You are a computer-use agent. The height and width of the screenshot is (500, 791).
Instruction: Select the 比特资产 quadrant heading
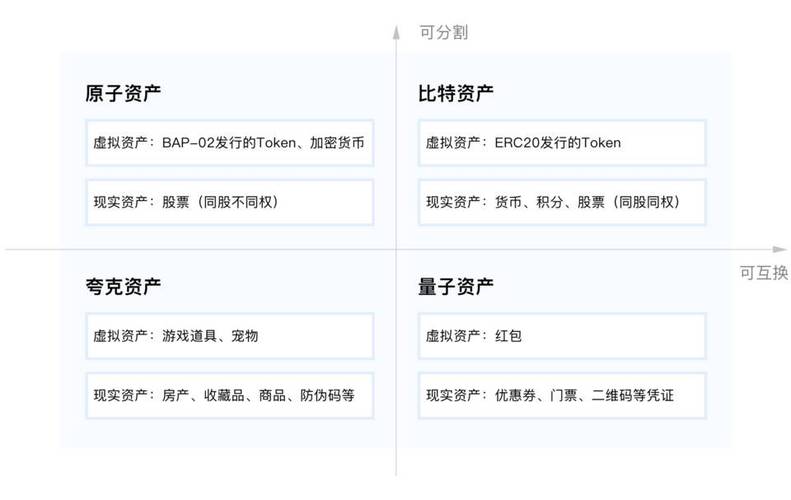(455, 94)
